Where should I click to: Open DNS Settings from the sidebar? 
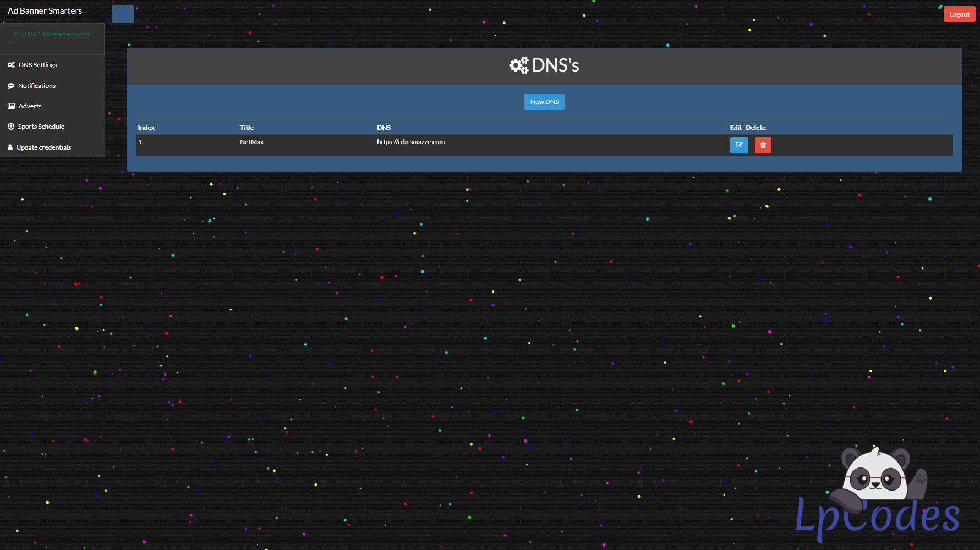point(37,65)
